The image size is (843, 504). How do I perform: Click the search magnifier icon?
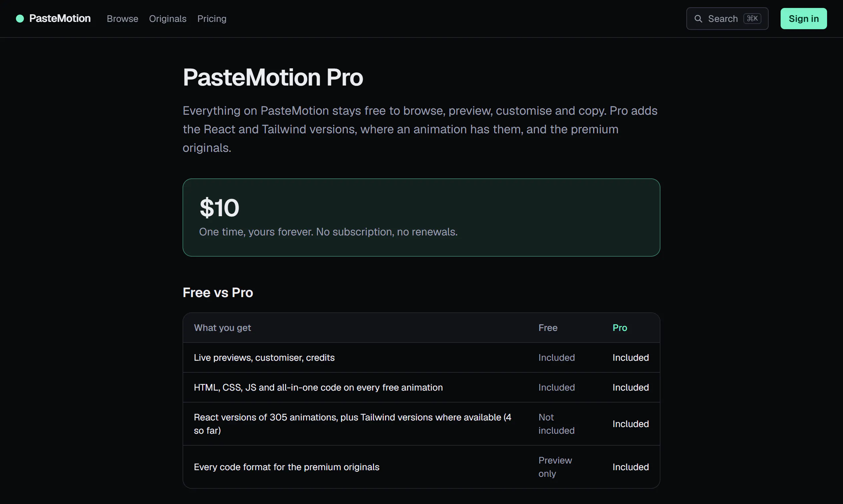[698, 19]
